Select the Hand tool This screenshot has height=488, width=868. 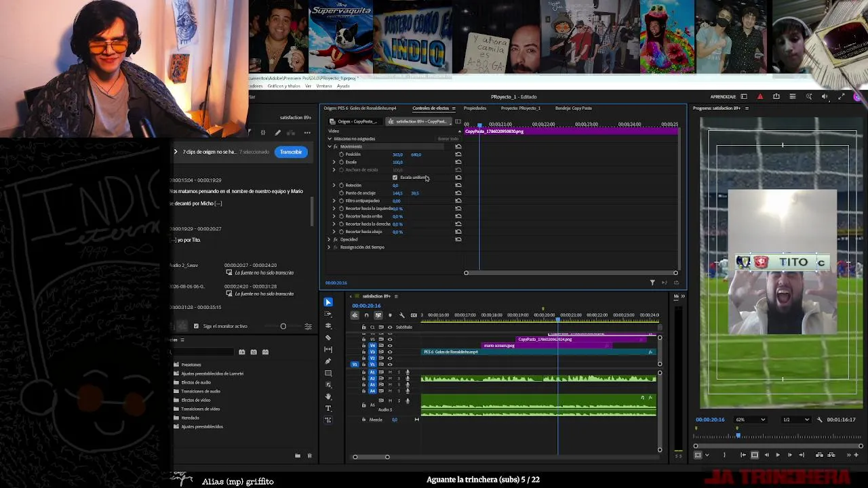point(328,396)
